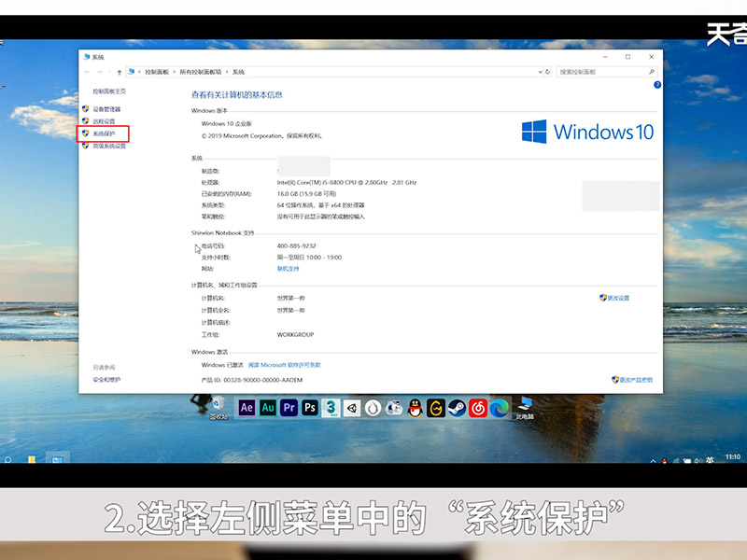Viewport: 747px width, 560px height.
Task: Click the taskbar clock showing 11:10
Action: [733, 457]
